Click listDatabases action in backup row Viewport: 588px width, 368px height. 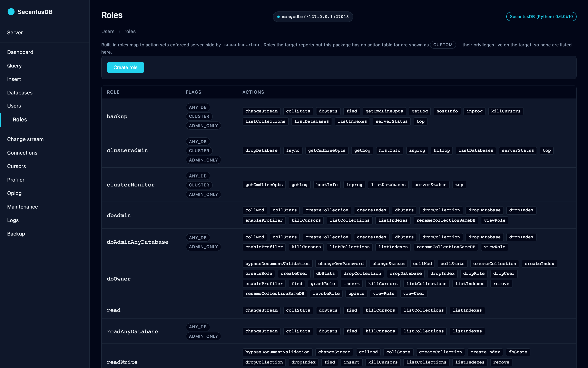[x=311, y=121]
